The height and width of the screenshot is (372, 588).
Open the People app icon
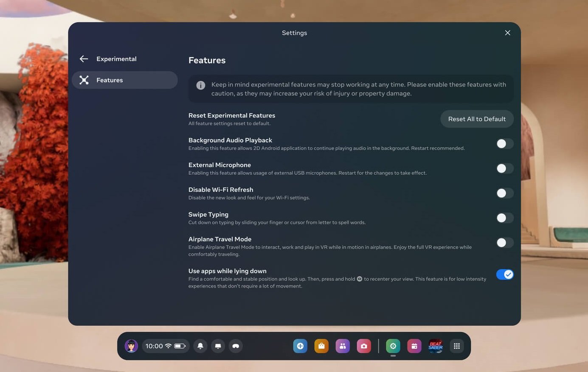click(x=343, y=346)
